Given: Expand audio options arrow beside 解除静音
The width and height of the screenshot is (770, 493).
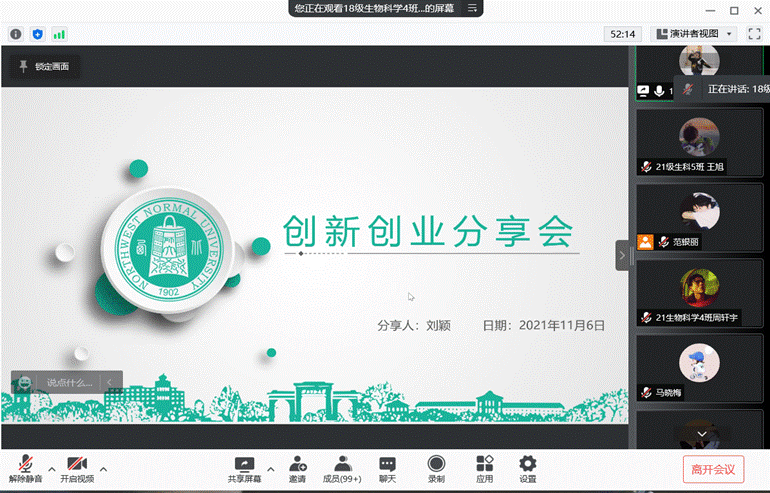Looking at the screenshot, I should coord(52,467).
